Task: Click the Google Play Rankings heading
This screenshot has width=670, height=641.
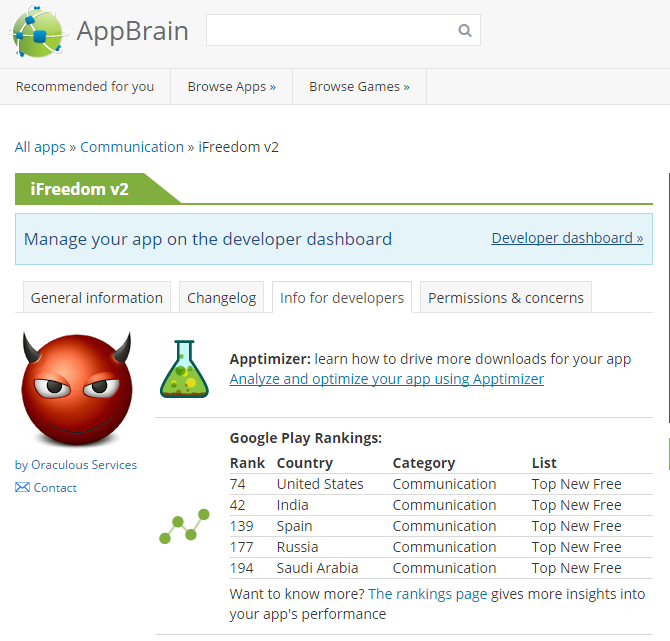Action: pos(306,438)
